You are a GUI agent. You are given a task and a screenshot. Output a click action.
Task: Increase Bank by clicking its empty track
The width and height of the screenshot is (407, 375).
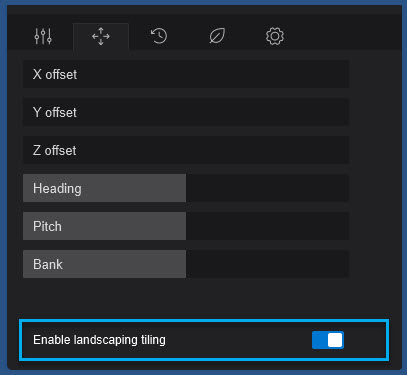tap(267, 264)
